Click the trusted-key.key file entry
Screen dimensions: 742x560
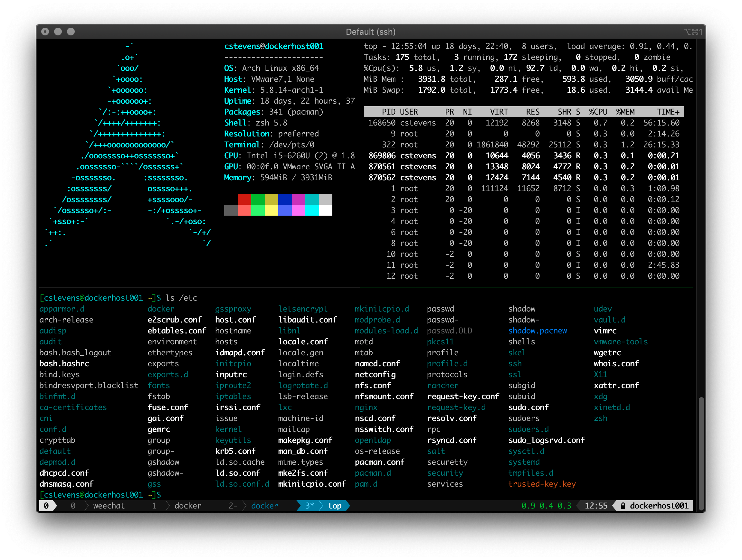click(x=542, y=484)
